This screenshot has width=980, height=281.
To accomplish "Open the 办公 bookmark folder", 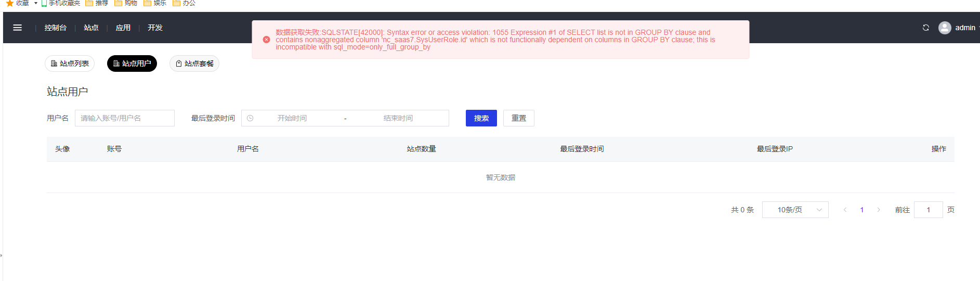I will point(184,3).
